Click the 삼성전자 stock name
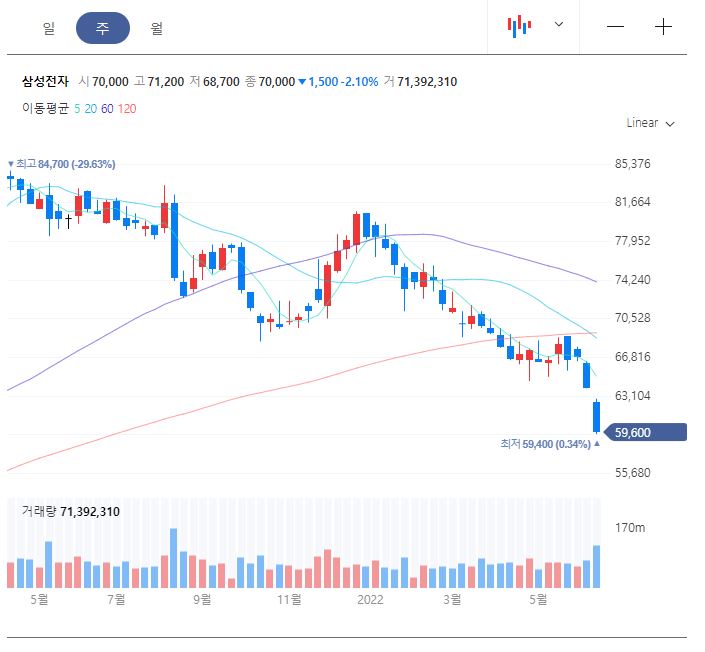 point(45,81)
